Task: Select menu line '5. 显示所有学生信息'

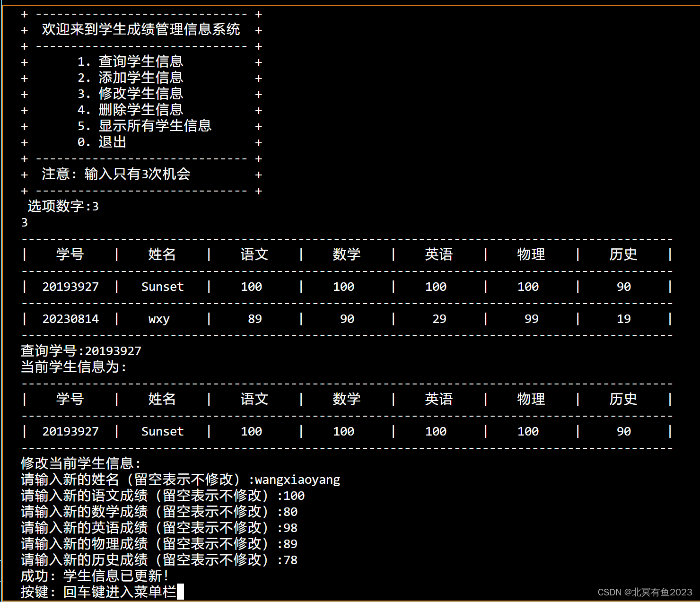Action: click(x=144, y=126)
